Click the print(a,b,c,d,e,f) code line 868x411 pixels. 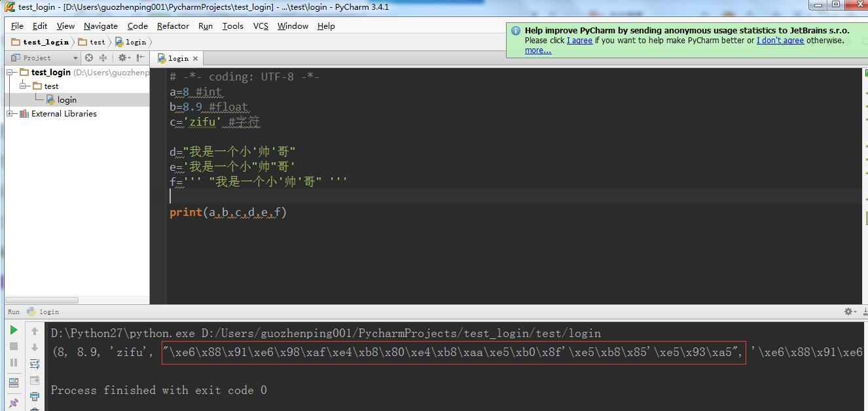coord(228,212)
